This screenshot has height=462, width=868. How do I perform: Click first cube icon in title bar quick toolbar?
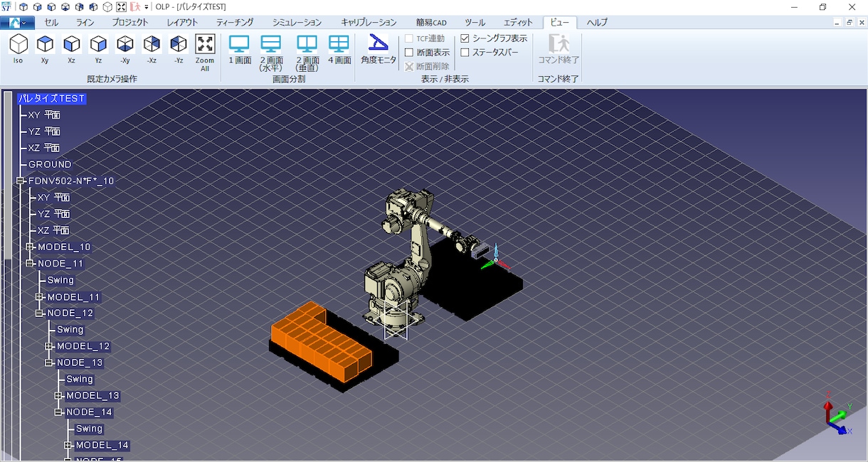click(x=23, y=6)
